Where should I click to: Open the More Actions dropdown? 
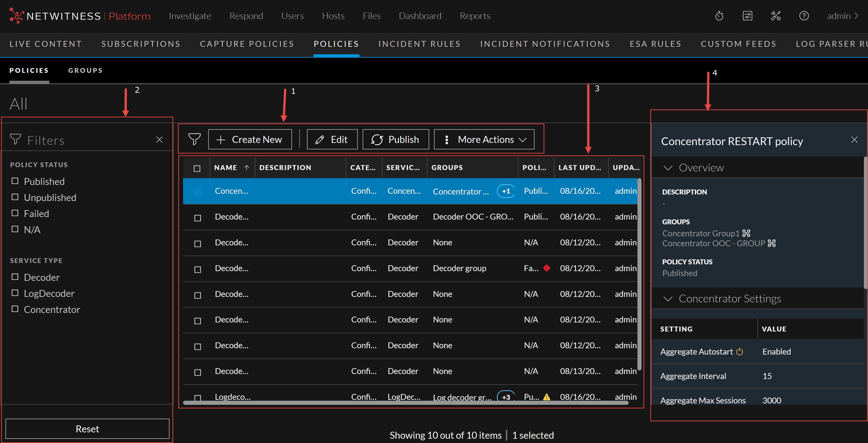(x=484, y=139)
